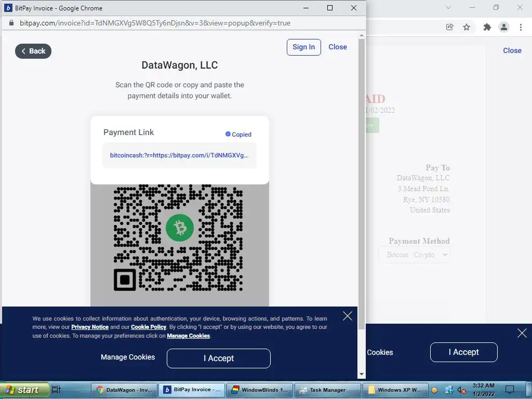Screen dimensions: 532x399
Task: Close the BitPay invoice via the Close link
Action: coord(338,47)
